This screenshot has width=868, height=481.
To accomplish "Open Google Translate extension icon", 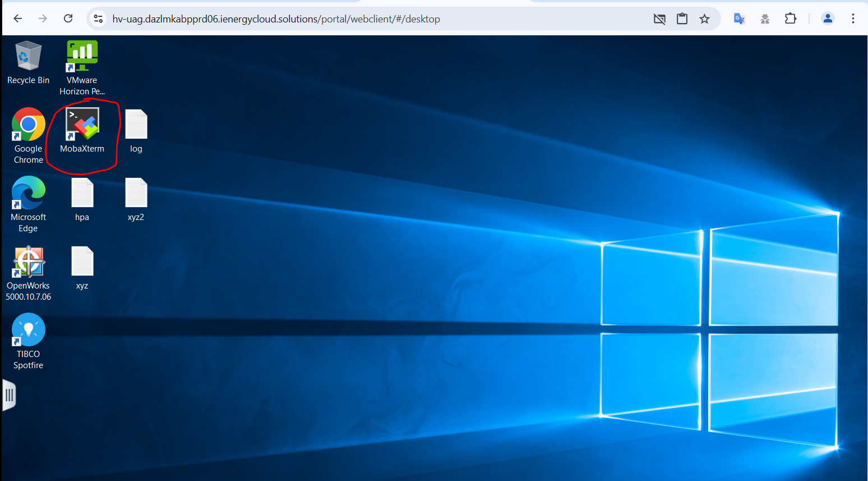I will click(x=739, y=19).
